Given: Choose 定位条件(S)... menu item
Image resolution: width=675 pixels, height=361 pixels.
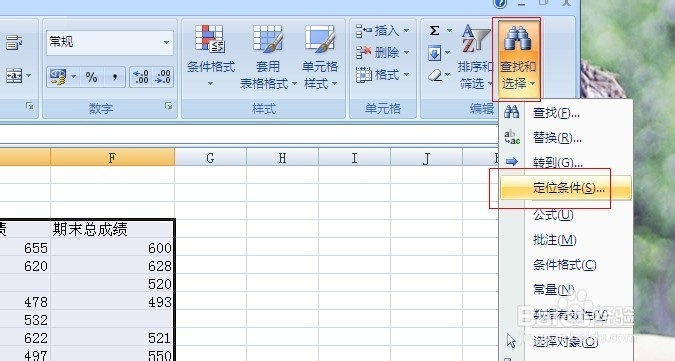Looking at the screenshot, I should 566,188.
